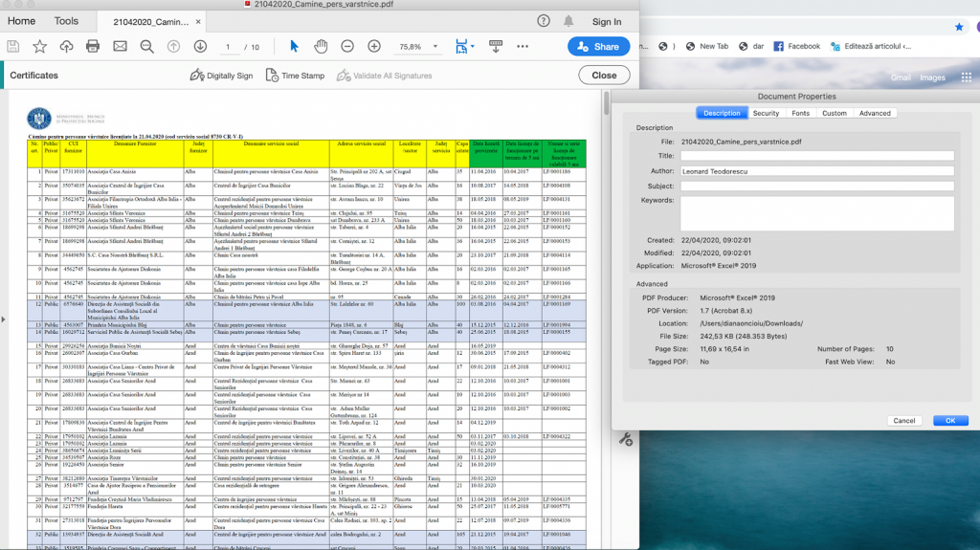Screen dimensions: 980x550
Task: Confirm Document Properties with OK
Action: click(x=950, y=421)
